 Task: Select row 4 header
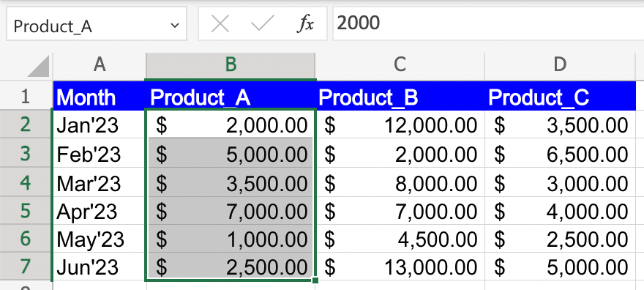[26, 182]
